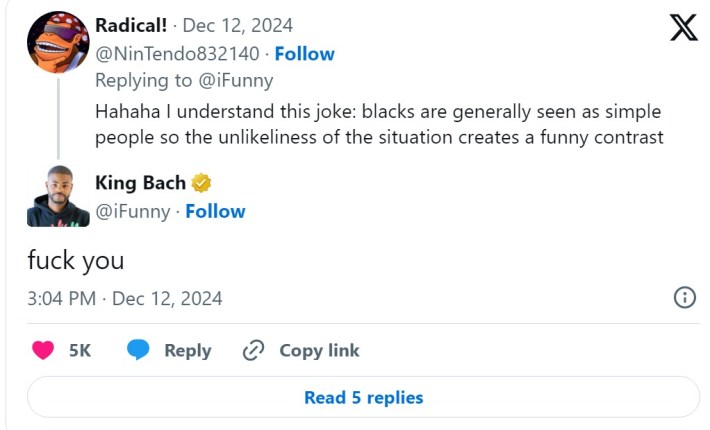Click the Radical! display name
The height and width of the screenshot is (430, 710).
pos(131,25)
